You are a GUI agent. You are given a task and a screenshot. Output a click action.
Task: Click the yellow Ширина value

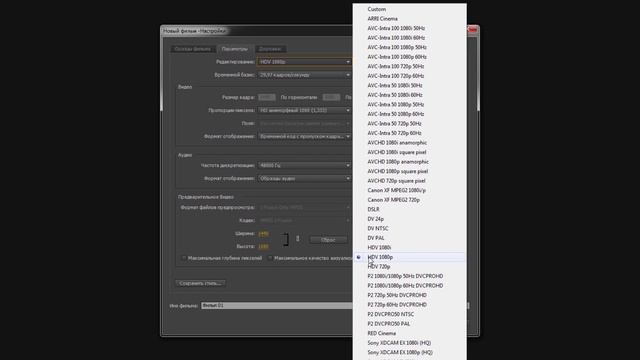tap(263, 233)
